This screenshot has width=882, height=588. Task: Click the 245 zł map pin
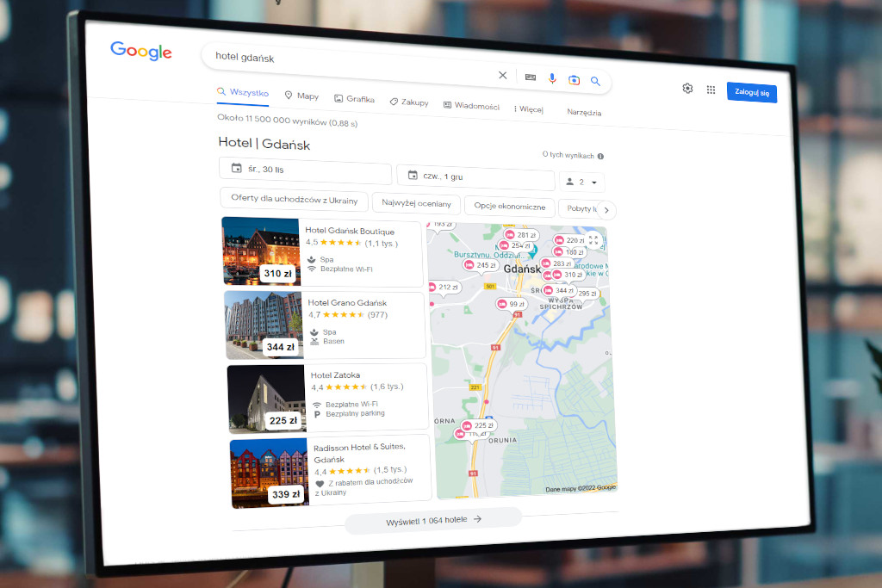(480, 265)
